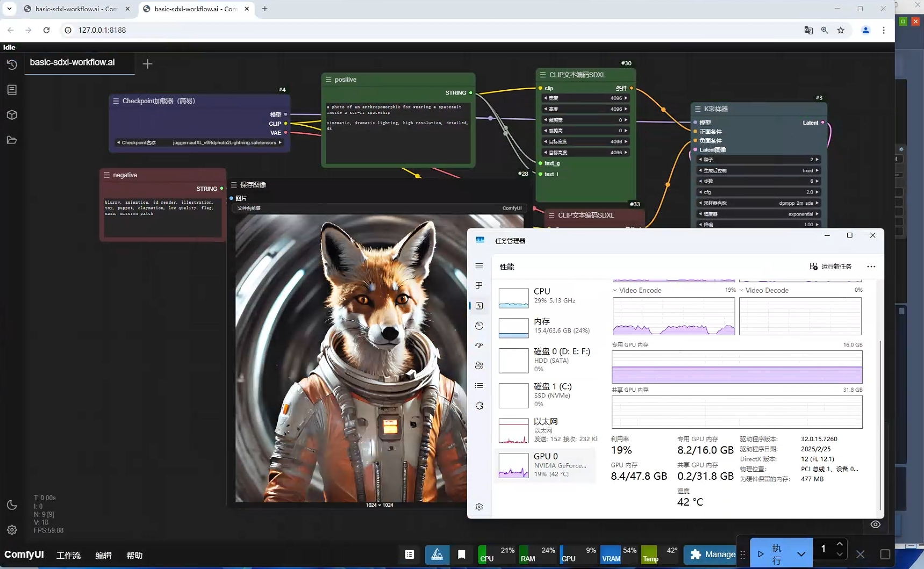The height and width of the screenshot is (569, 924).
Task: Open ComfyUI settings gear icon
Action: (x=12, y=530)
